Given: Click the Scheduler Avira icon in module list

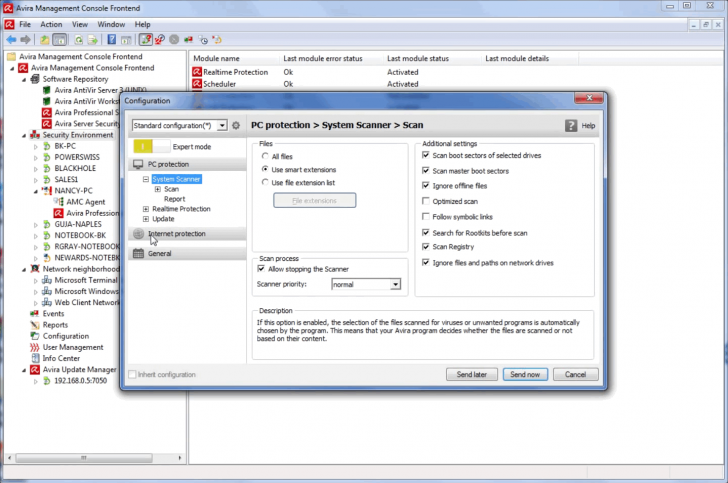Looking at the screenshot, I should [197, 84].
